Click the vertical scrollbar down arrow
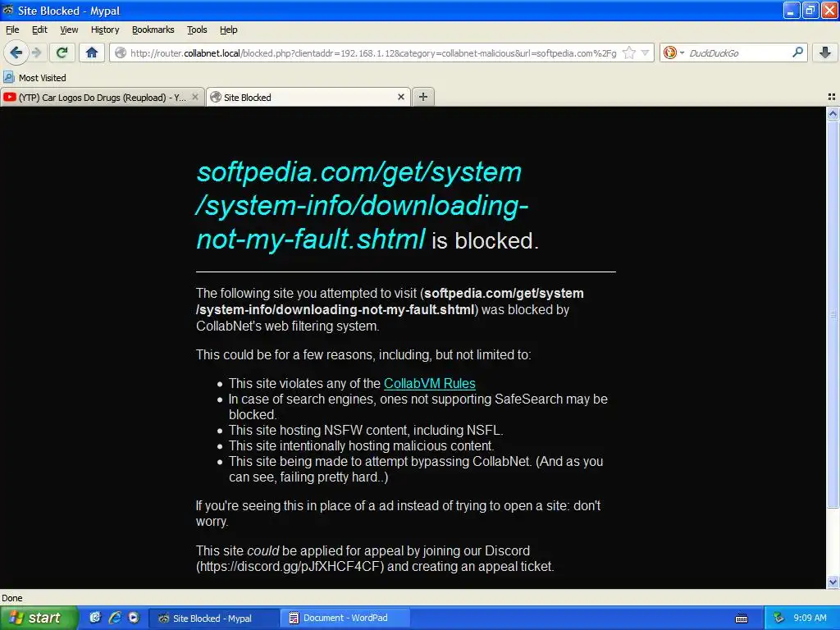Viewport: 840px width, 630px height. click(833, 582)
